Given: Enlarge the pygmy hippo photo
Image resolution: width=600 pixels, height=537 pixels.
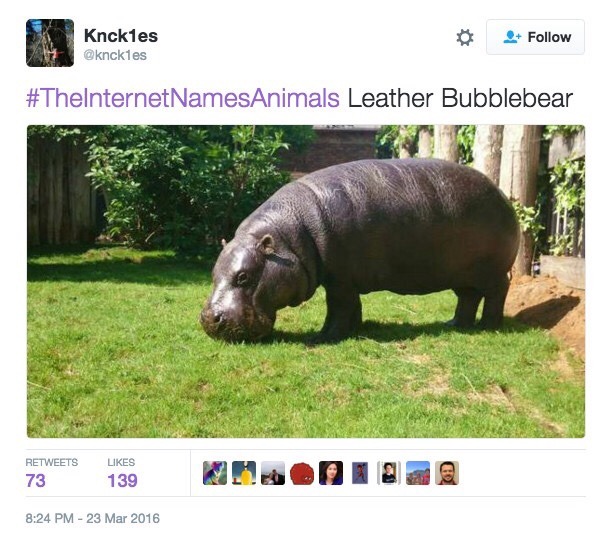Looking at the screenshot, I should 306,281.
